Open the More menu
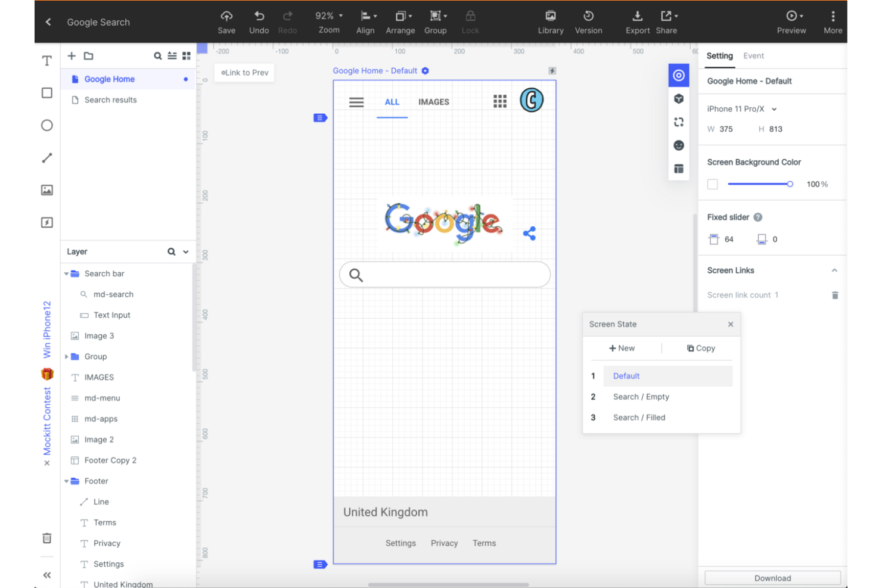 coord(833,22)
